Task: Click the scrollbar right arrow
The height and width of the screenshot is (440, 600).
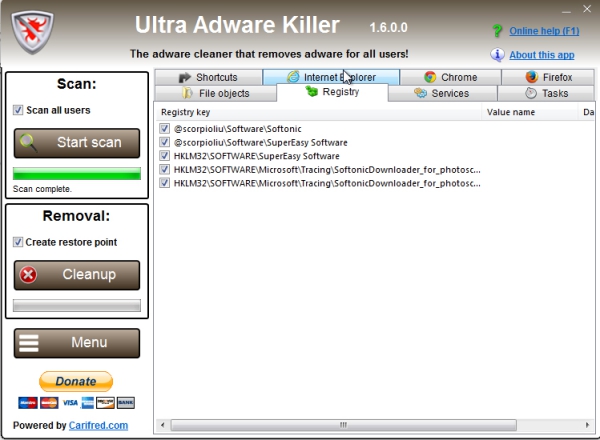Action: click(587, 425)
